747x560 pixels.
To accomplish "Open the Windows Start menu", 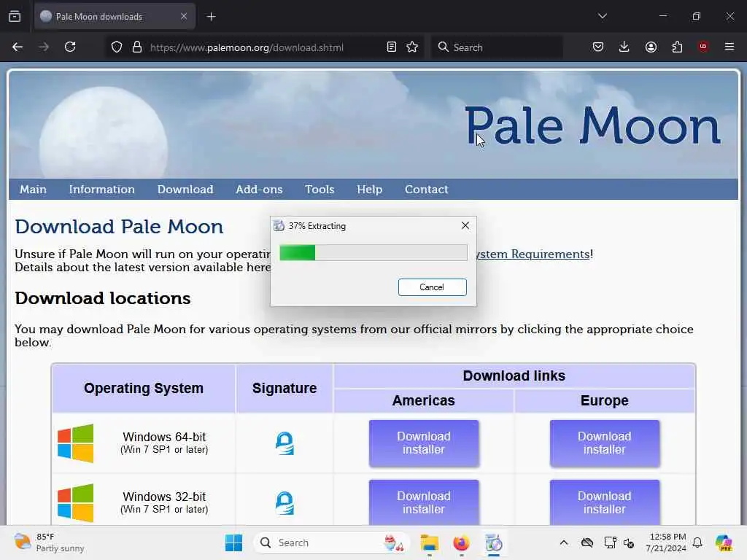I will 233,542.
